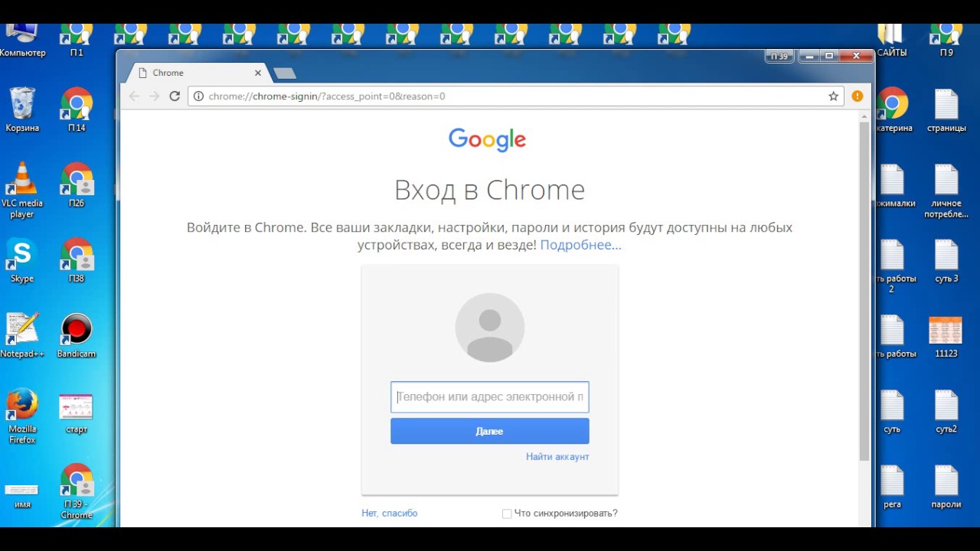Open the старт desktop file

click(x=77, y=412)
